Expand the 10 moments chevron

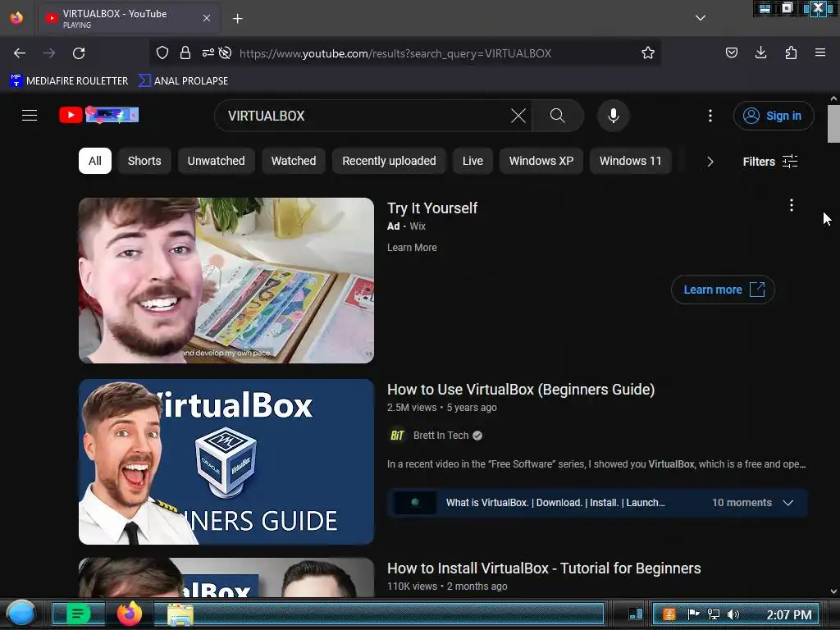pos(788,503)
